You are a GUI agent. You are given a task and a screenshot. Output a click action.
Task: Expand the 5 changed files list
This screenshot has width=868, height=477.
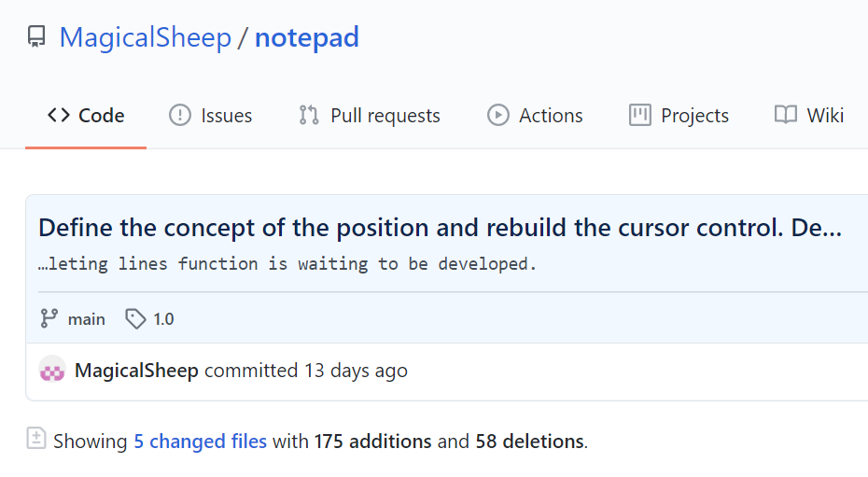point(201,441)
